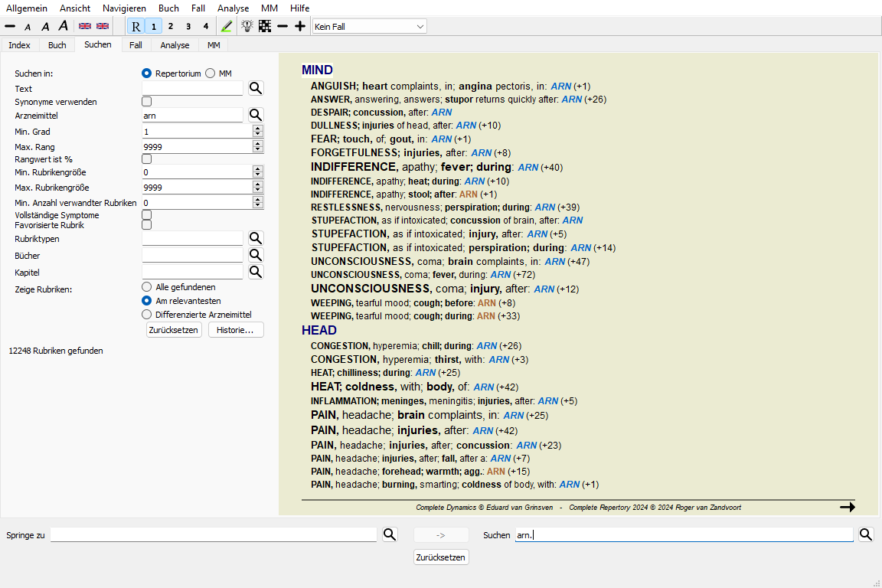Click the Springe zu input field
This screenshot has width=882, height=588.
pos(214,535)
